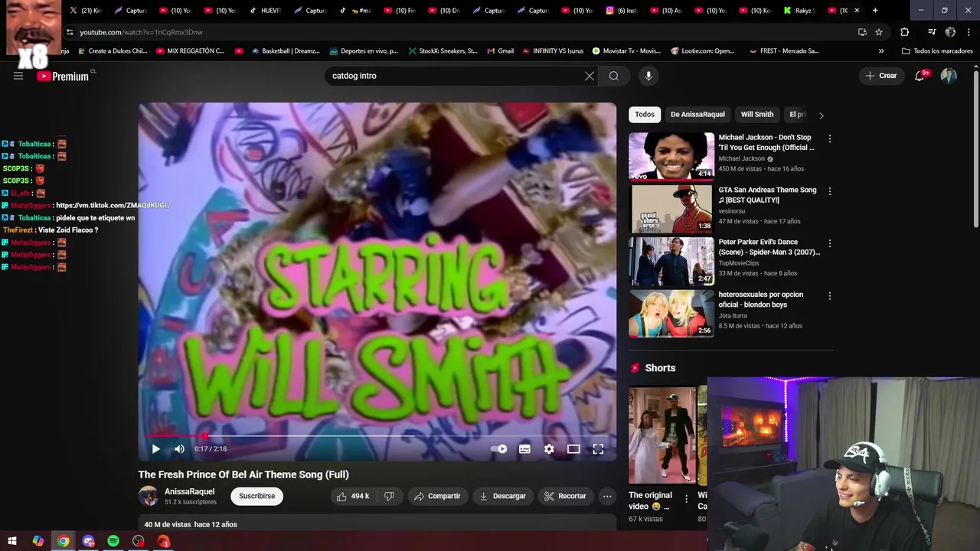Open AnissaRaquel channel avatar

[x=148, y=496]
